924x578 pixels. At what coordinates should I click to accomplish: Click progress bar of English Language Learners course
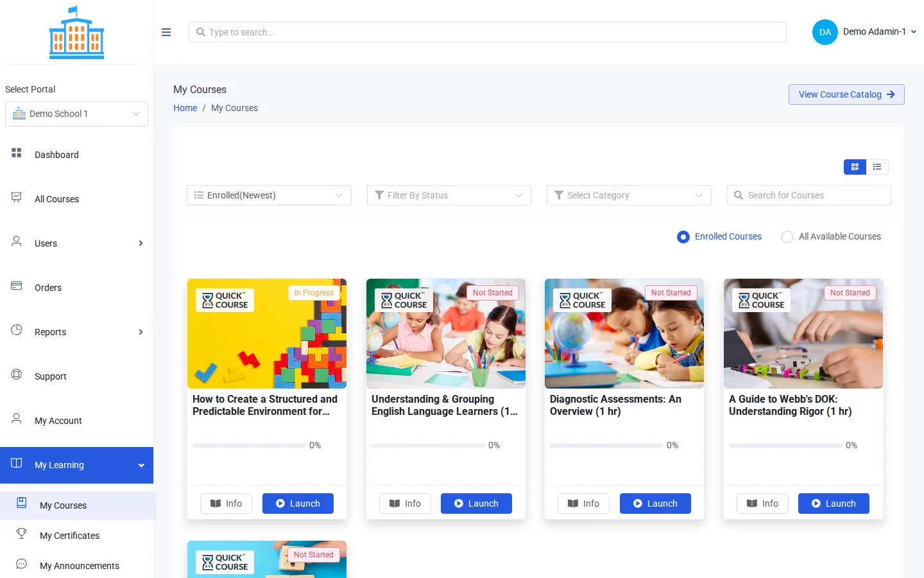428,445
